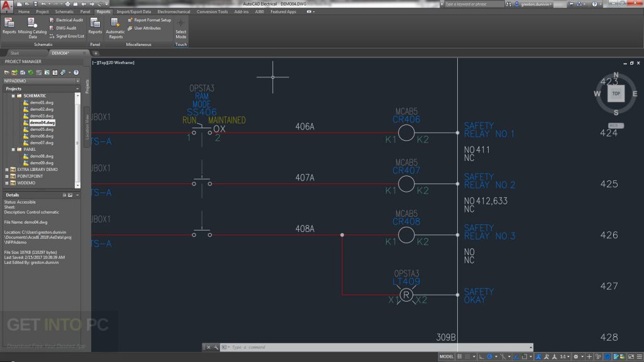Click the project tree vertical scrollbar
This screenshot has height=362, width=644.
tap(77, 140)
